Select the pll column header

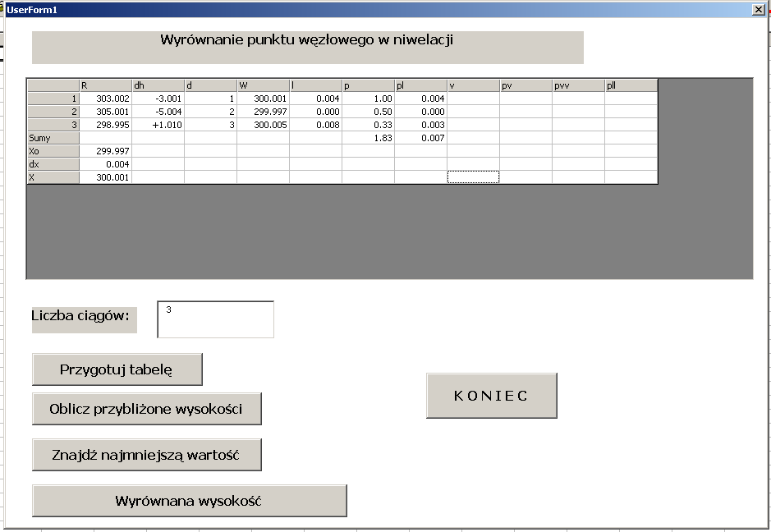[631, 85]
